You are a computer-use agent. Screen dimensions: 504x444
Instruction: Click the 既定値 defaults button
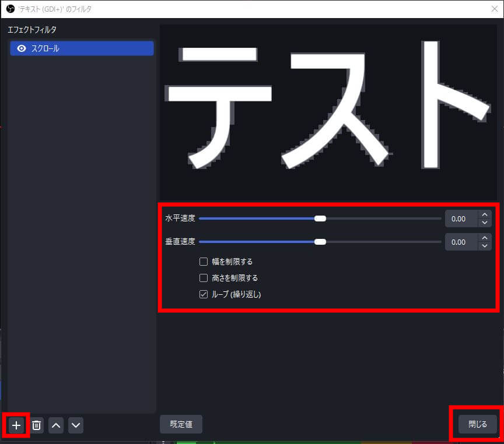click(x=181, y=424)
